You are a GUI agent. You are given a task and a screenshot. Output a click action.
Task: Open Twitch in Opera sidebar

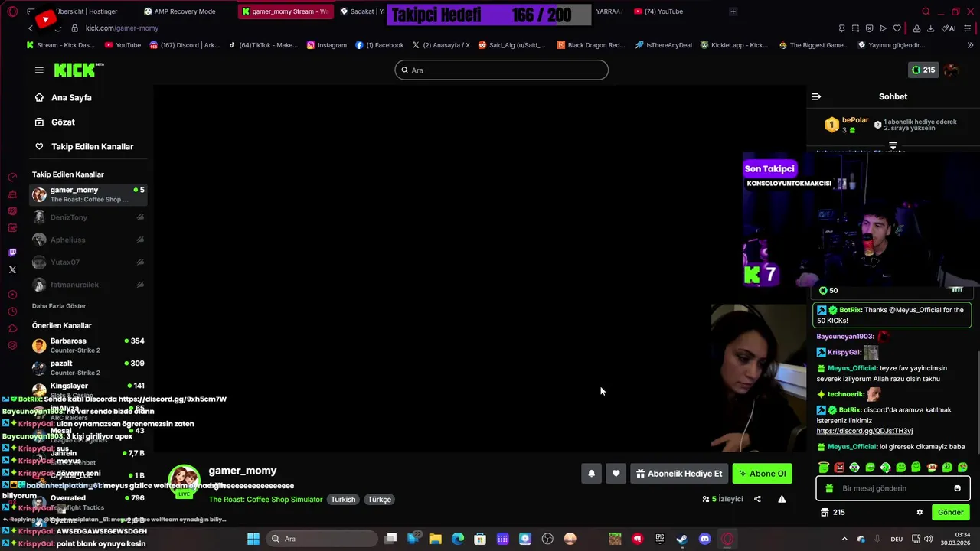pos(12,253)
